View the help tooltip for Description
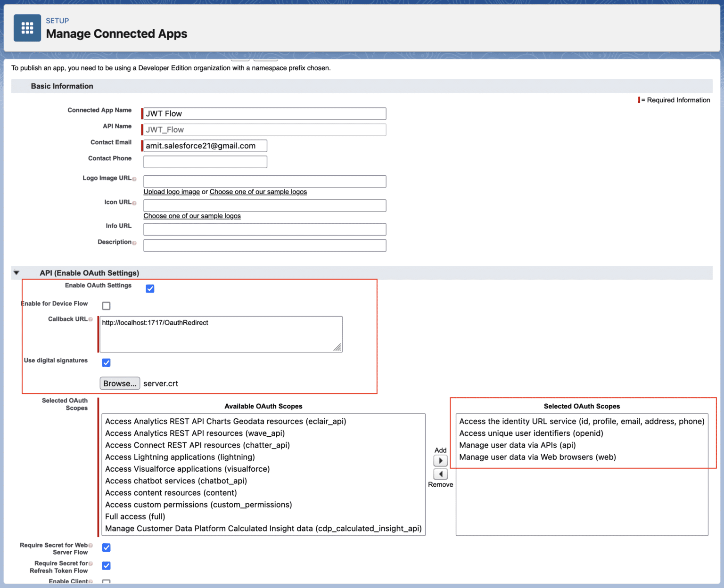Image resolution: width=724 pixels, height=588 pixels. click(x=134, y=243)
